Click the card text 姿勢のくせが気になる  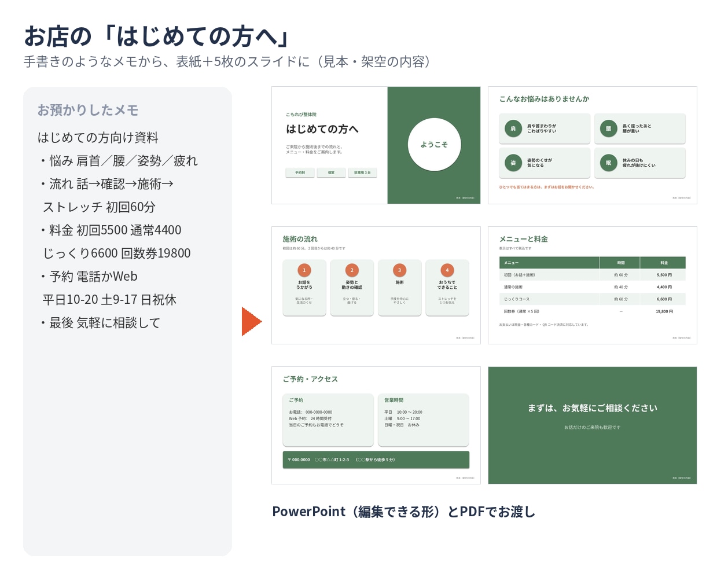pyautogui.click(x=539, y=163)
